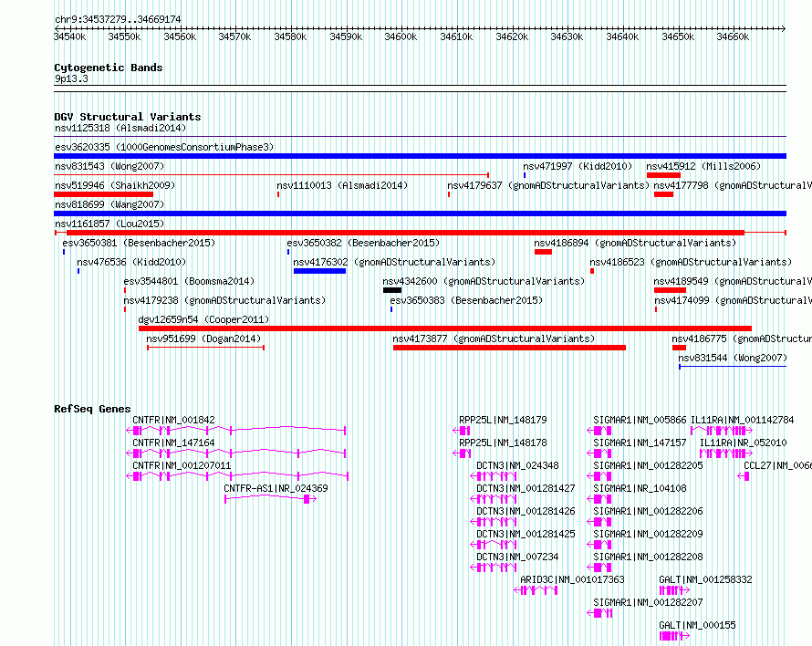Open gene GALT|NM_001258332
Screen dimensions: 812x646
pyautogui.click(x=705, y=579)
